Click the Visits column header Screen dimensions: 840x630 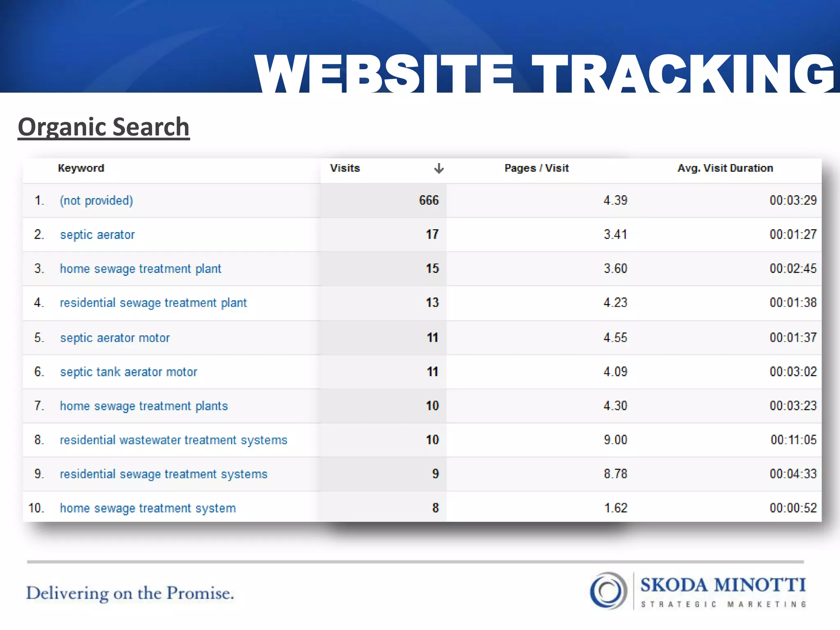pos(345,168)
